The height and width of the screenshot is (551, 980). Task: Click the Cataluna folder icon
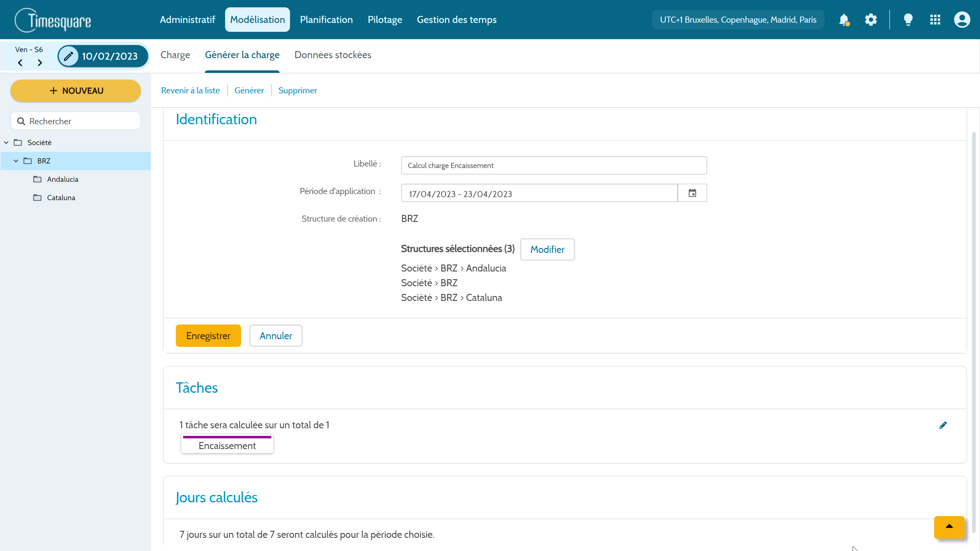[x=37, y=198]
